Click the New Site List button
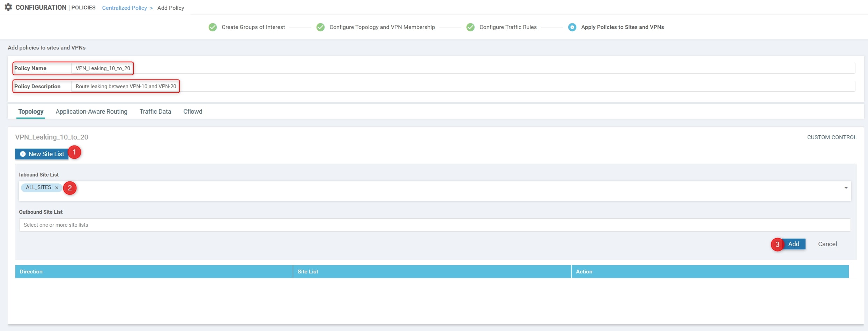This screenshot has width=868, height=331. pyautogui.click(x=42, y=154)
